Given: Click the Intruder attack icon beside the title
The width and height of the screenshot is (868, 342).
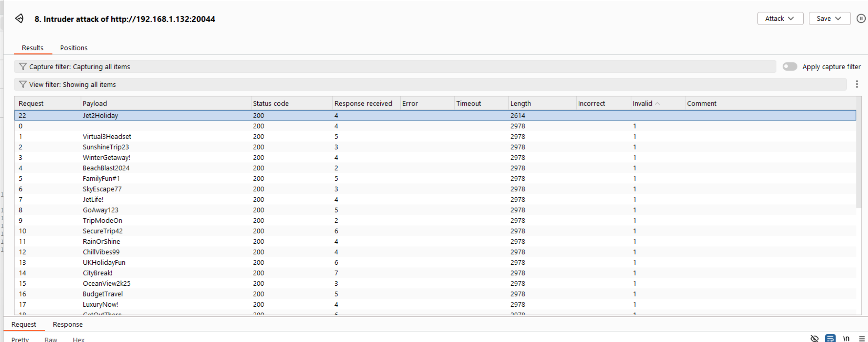Looking at the screenshot, I should 19,19.
